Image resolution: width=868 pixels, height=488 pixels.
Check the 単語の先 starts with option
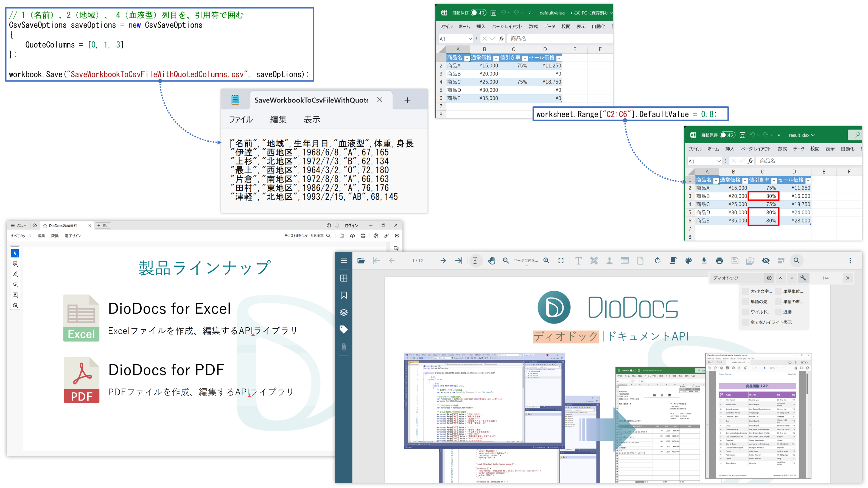tap(746, 302)
